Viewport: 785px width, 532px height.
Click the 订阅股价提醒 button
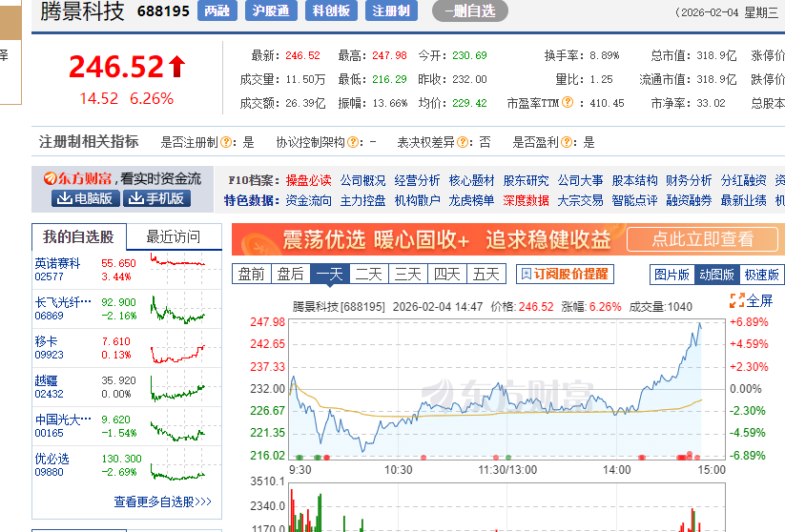[x=565, y=274]
